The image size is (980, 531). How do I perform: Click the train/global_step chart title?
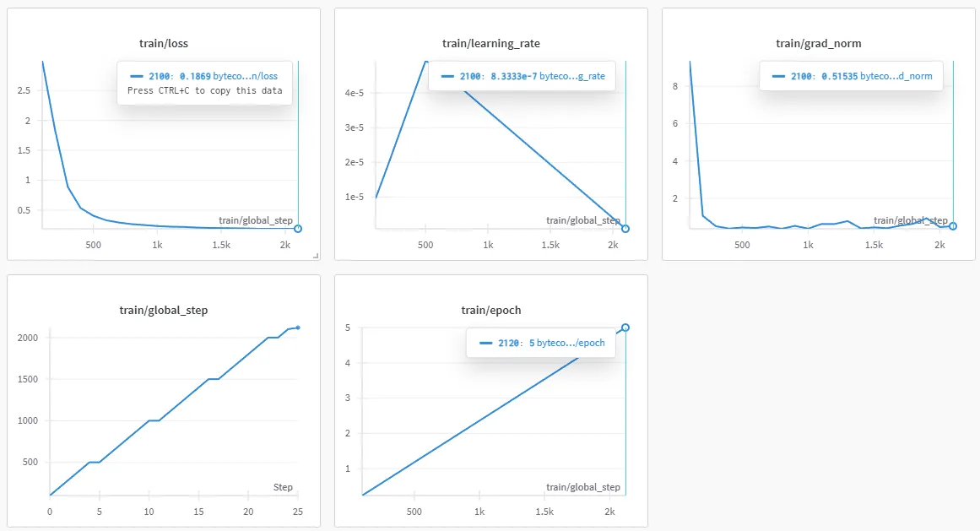pyautogui.click(x=163, y=310)
